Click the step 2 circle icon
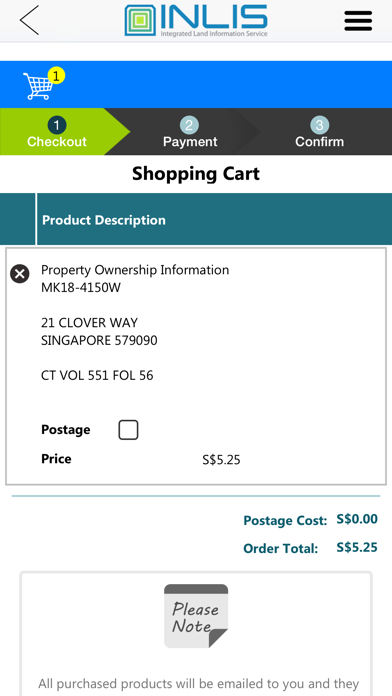The image size is (392, 696). pyautogui.click(x=189, y=125)
